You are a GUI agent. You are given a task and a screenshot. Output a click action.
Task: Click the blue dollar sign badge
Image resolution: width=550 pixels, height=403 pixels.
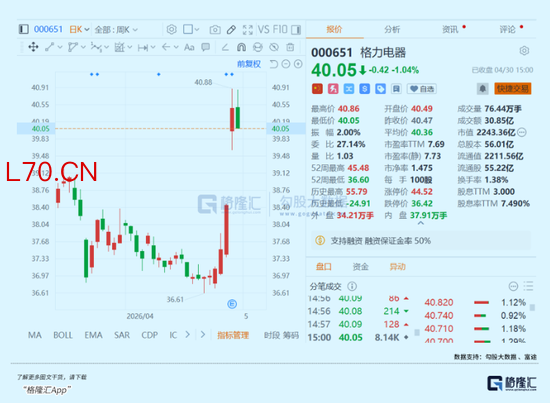[364, 89]
